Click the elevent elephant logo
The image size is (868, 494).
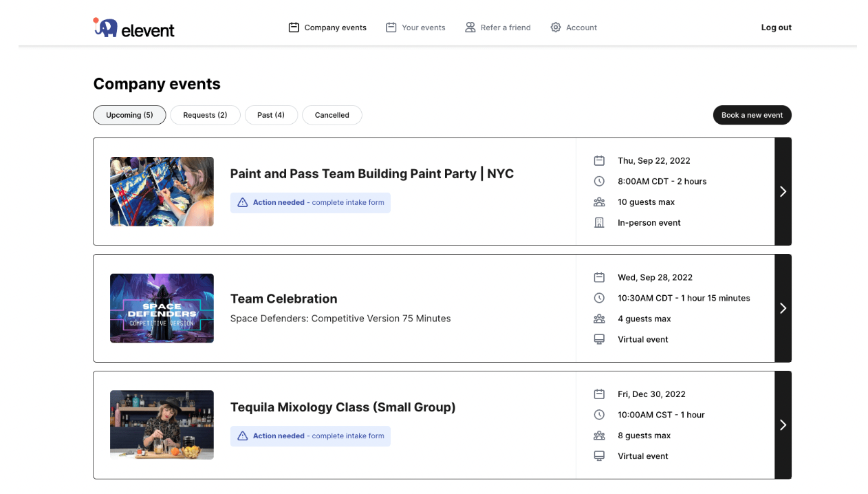coord(105,28)
